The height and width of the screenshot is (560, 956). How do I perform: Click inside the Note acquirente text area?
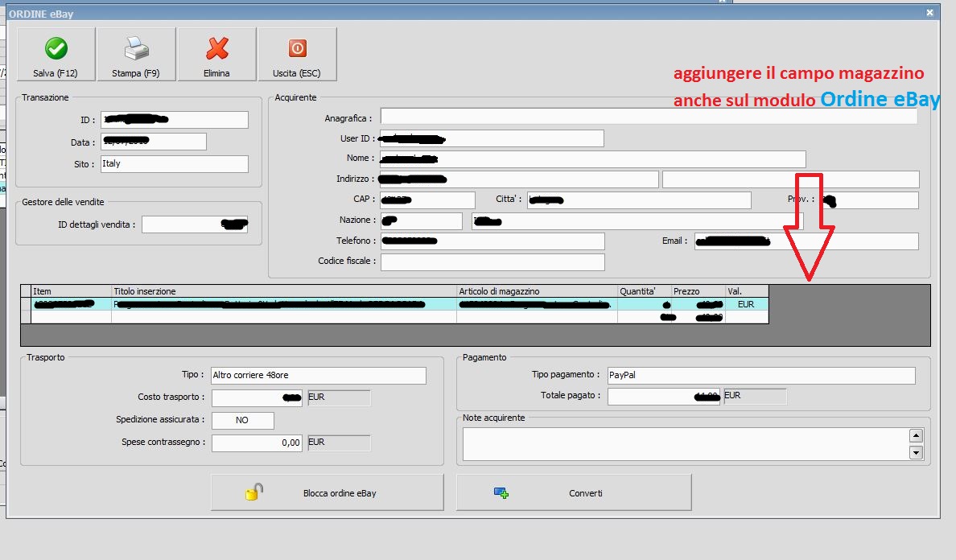[686, 443]
